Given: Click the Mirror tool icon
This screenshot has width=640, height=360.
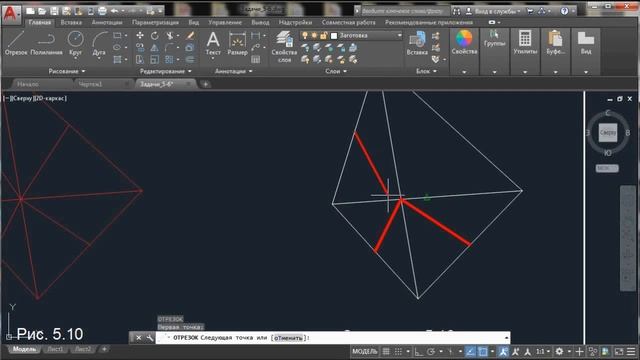Looking at the screenshot, I should [154, 47].
